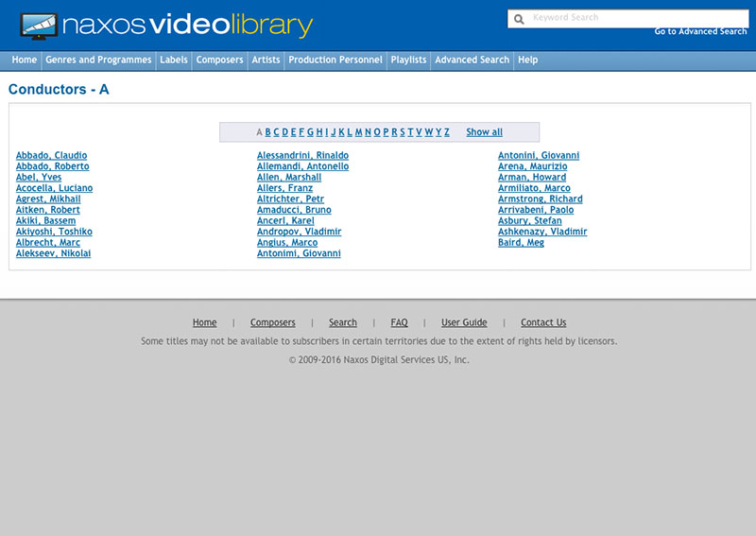
Task: Focus the Keyword Search input field
Action: (633, 18)
